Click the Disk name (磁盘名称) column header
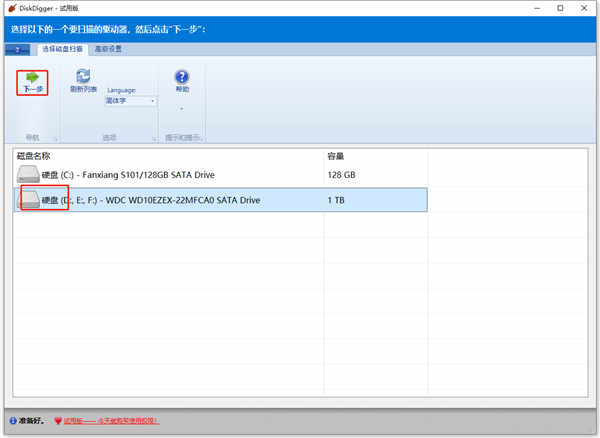 pos(34,156)
